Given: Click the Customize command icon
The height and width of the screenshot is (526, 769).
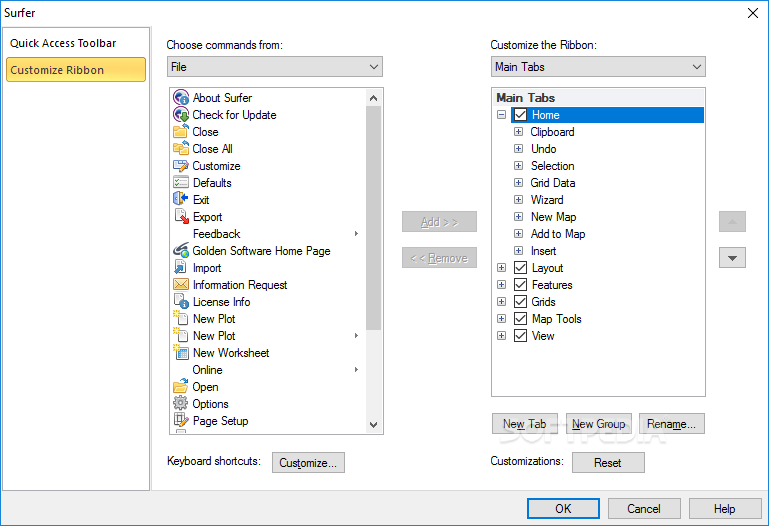Looking at the screenshot, I should click(181, 166).
